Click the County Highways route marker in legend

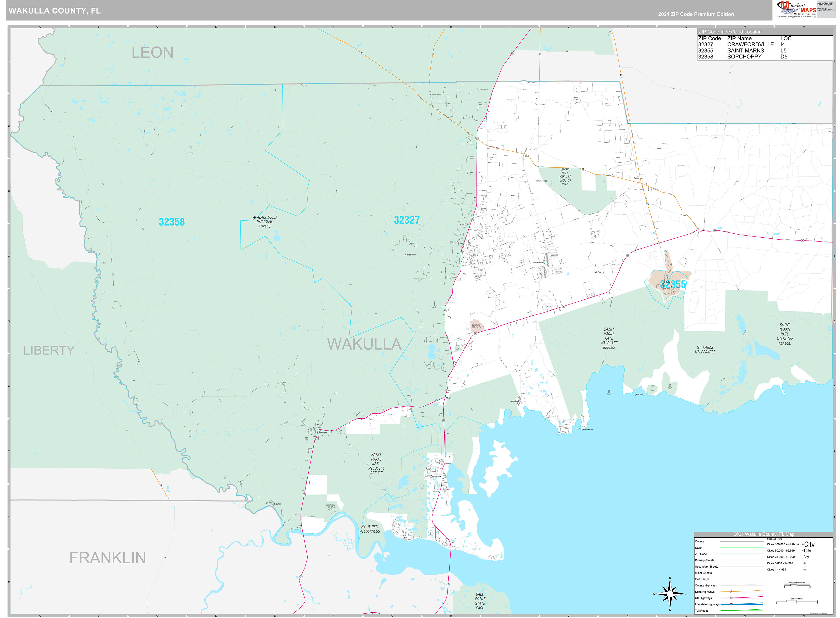coord(731,586)
